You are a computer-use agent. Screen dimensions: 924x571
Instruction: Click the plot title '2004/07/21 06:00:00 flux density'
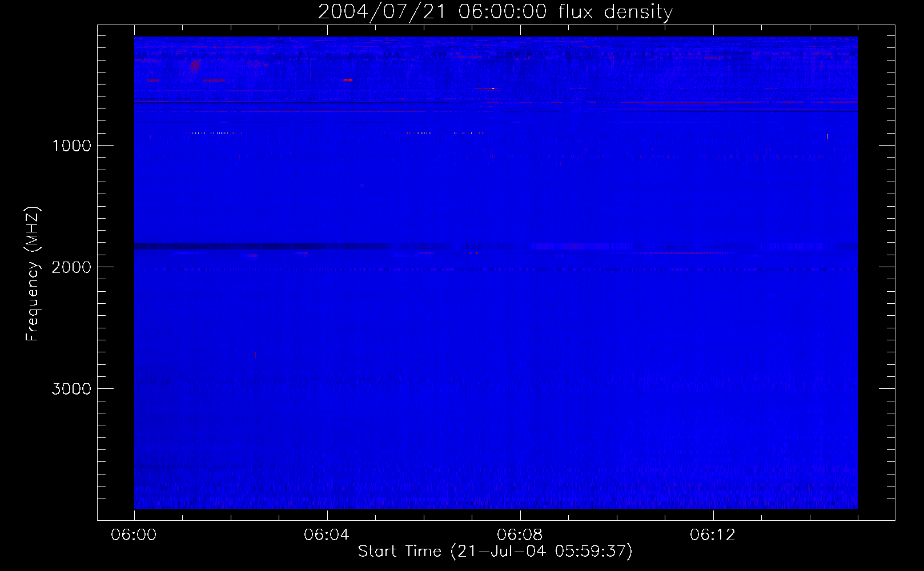(x=495, y=11)
